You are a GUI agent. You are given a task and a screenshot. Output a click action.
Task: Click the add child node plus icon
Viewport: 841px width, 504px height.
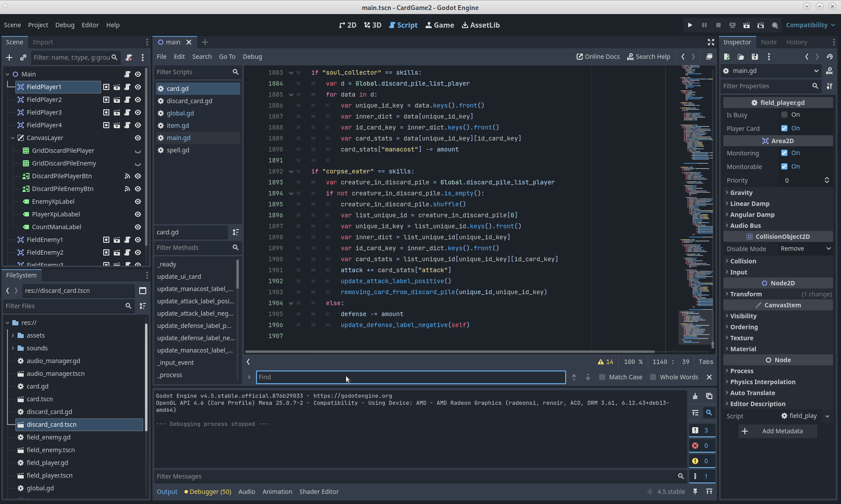(9, 58)
